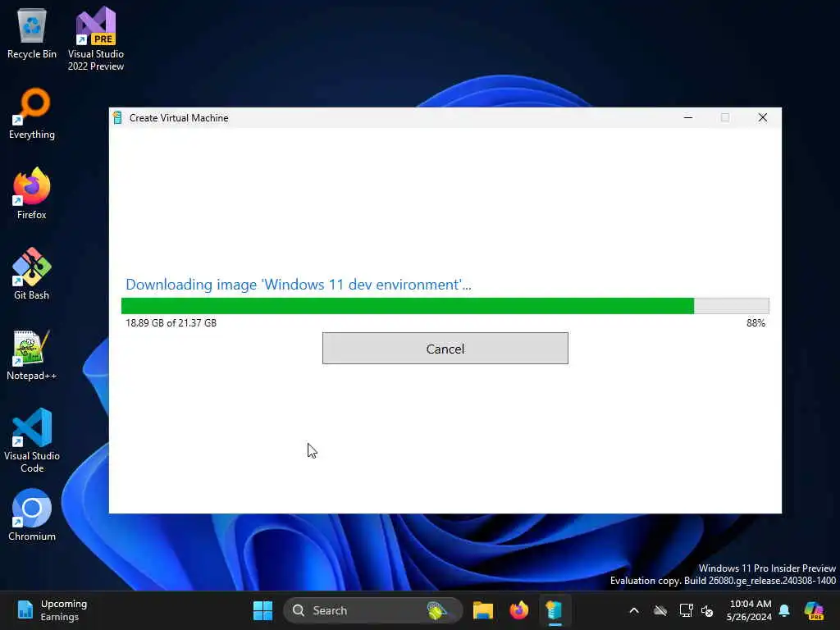Select the Chromium desktop shortcut

pyautogui.click(x=32, y=515)
